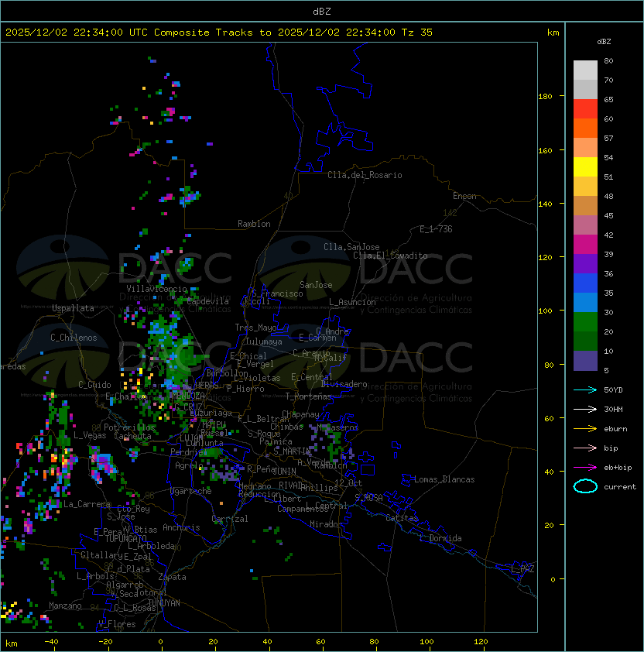The height and width of the screenshot is (652, 644).
Task: Click the 'Capdevila' map label
Action: [x=208, y=301]
